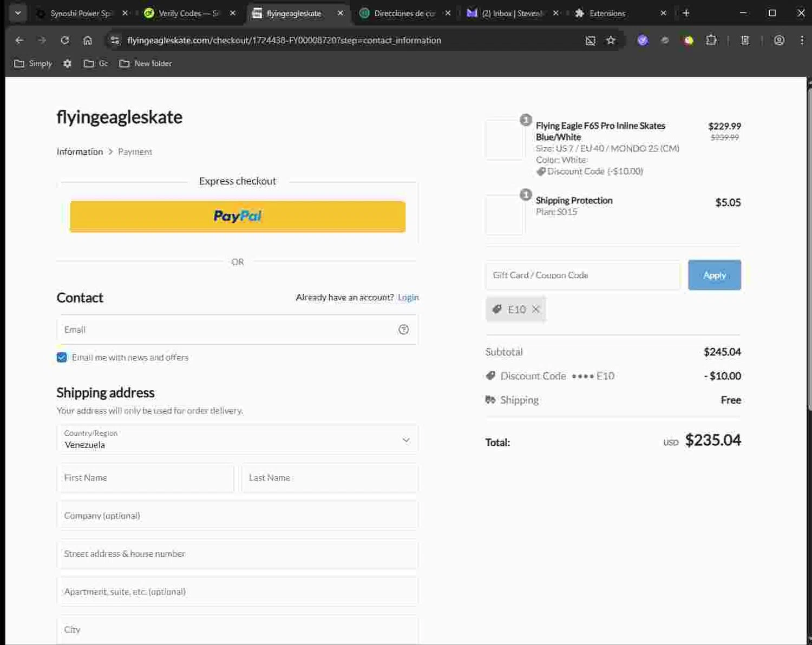Click the browser forward arrow
Viewport: 812px width, 645px height.
(x=42, y=40)
